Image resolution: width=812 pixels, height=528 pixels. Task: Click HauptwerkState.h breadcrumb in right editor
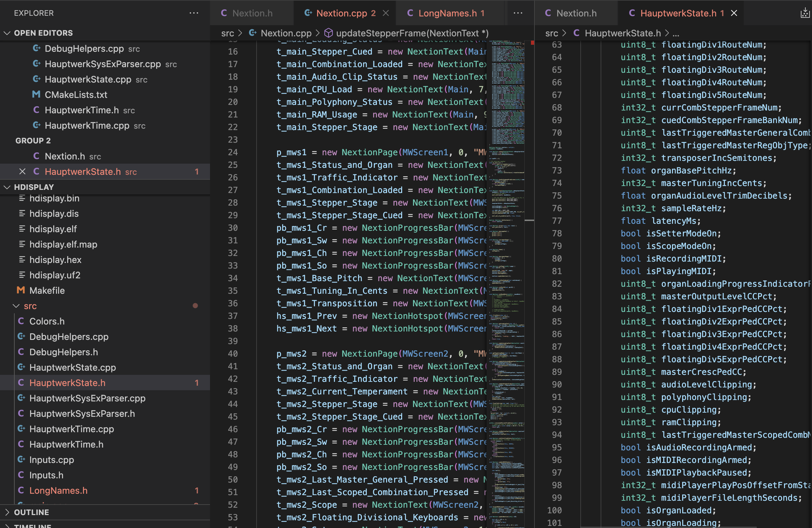623,33
